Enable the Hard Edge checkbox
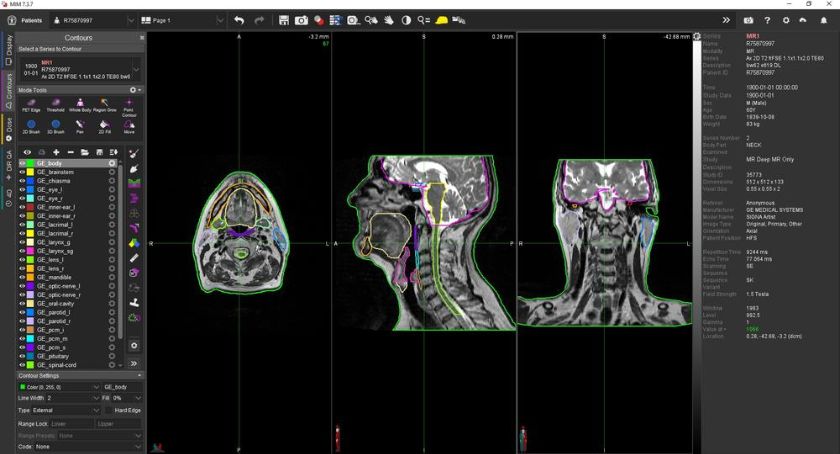The image size is (840, 454). tap(109, 410)
